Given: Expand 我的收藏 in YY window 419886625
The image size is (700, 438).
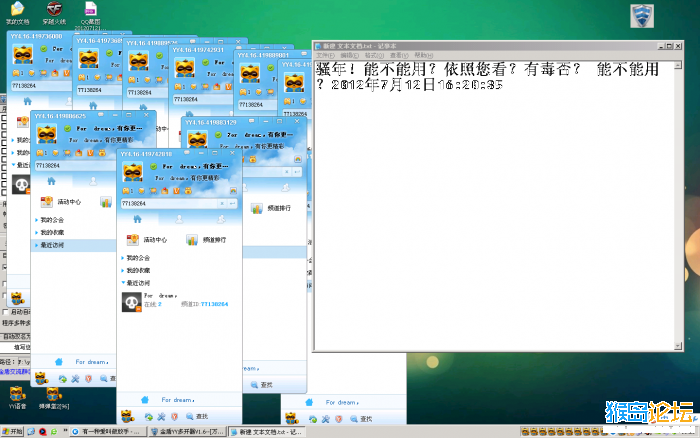Looking at the screenshot, I should 50,233.
